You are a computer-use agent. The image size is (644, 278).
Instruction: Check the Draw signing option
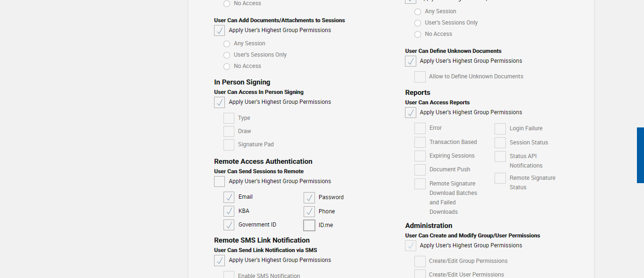229,131
